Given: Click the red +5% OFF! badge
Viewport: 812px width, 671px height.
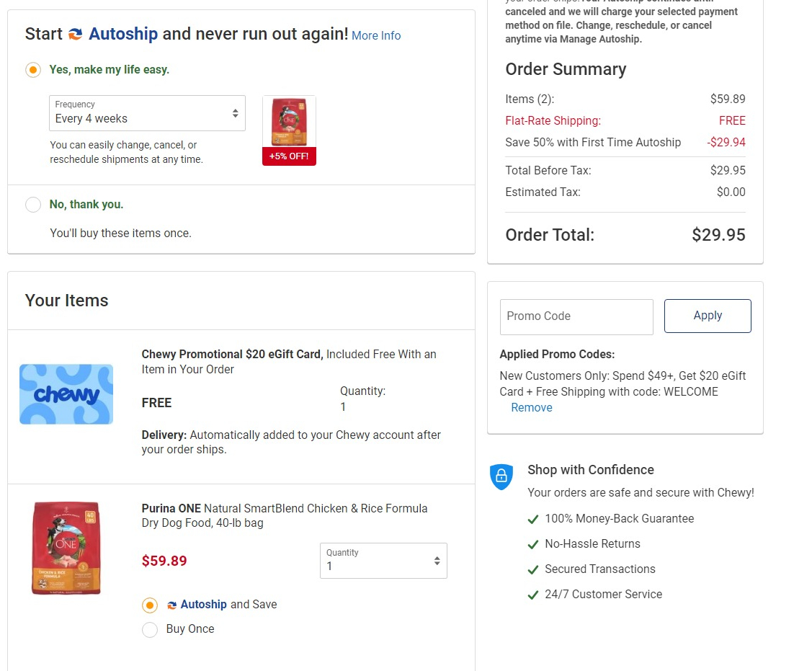Looking at the screenshot, I should point(289,156).
